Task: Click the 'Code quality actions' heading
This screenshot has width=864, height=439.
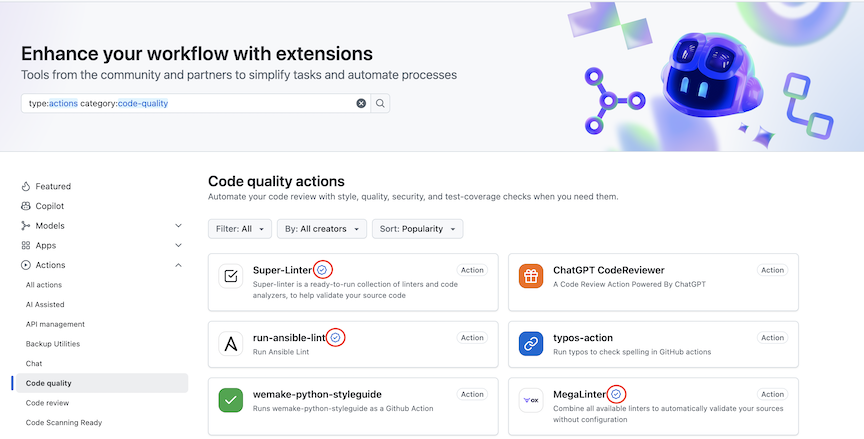Action: point(276,181)
